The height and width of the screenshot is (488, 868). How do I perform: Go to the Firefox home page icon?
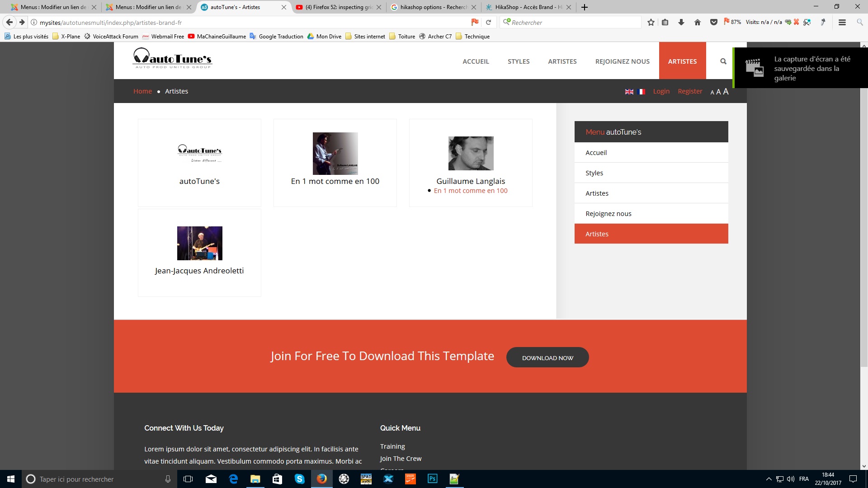697,22
